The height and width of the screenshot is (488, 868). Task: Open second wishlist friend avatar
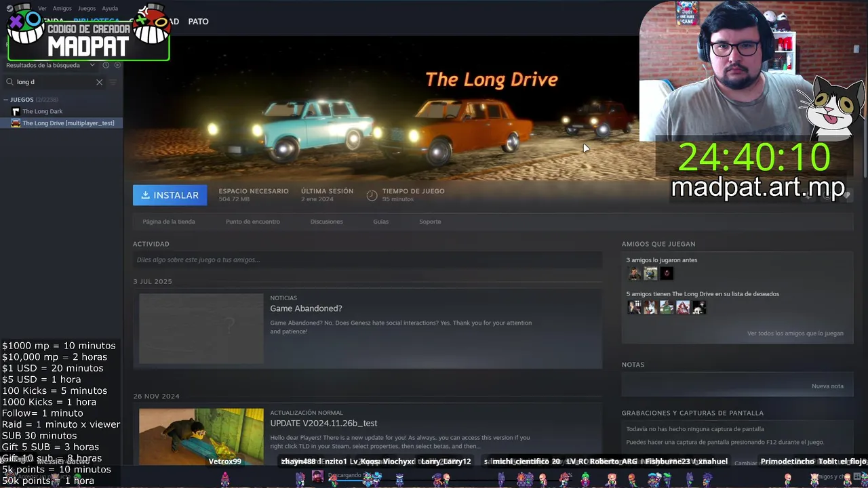click(x=651, y=307)
